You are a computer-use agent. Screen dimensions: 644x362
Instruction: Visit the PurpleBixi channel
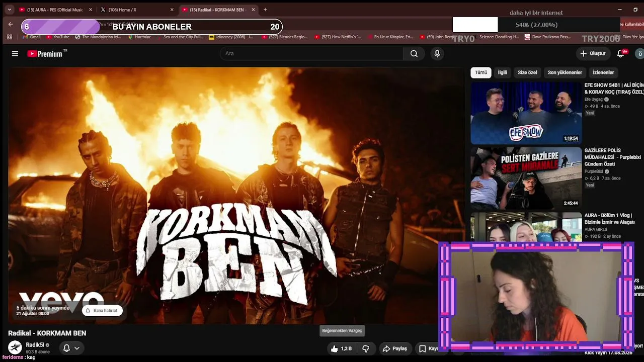tap(594, 171)
